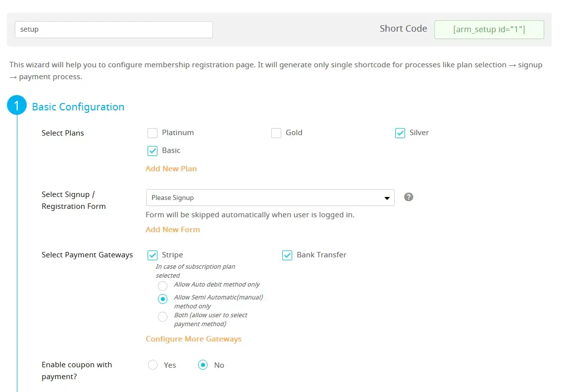Uncheck the Silver plan checkbox
Viewport: 571px width, 392px height.
(400, 133)
